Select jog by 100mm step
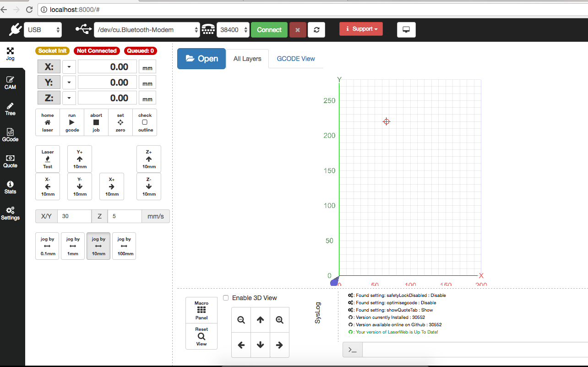The width and height of the screenshot is (588, 367). tap(124, 246)
